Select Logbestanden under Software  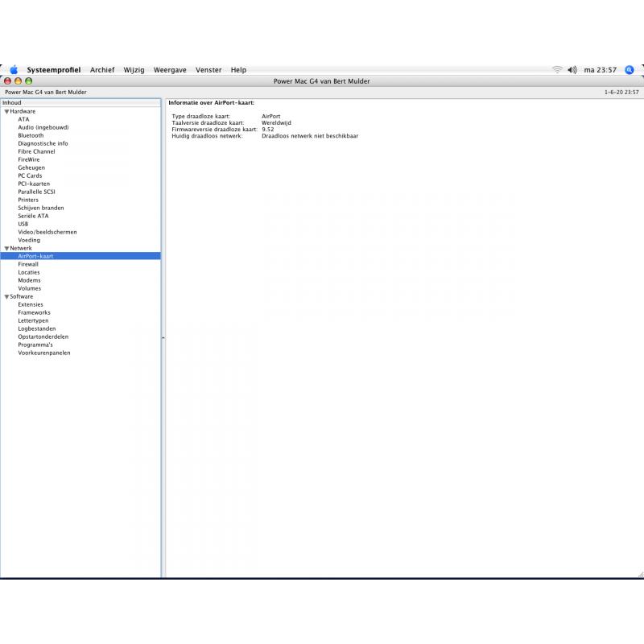pos(36,328)
